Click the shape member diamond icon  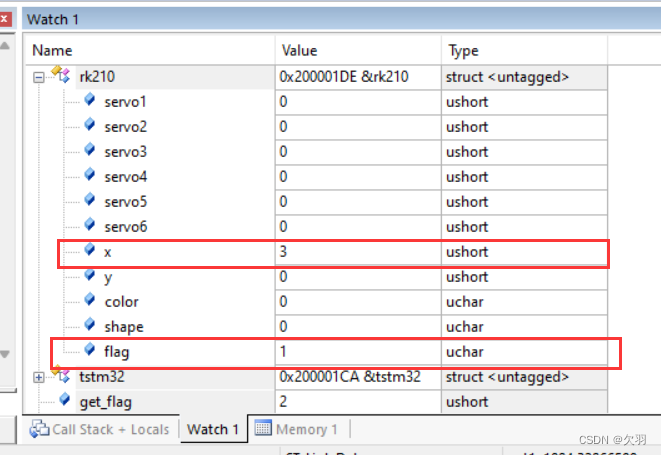tap(89, 324)
